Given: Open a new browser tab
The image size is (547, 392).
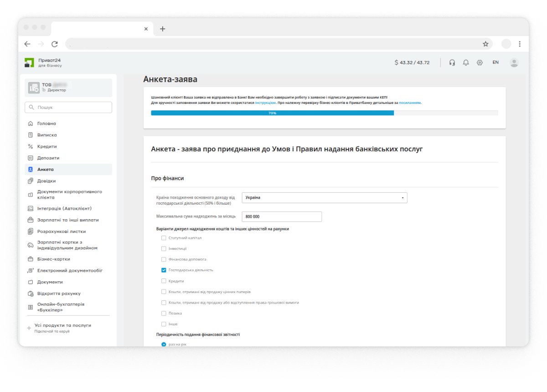Looking at the screenshot, I should (162, 29).
